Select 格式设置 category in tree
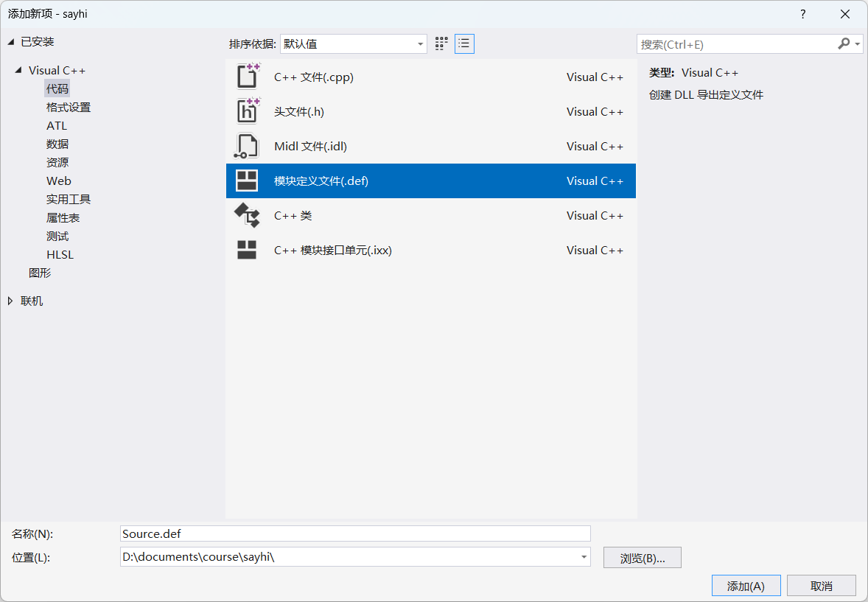Viewport: 868px width, 602px height. coord(68,107)
